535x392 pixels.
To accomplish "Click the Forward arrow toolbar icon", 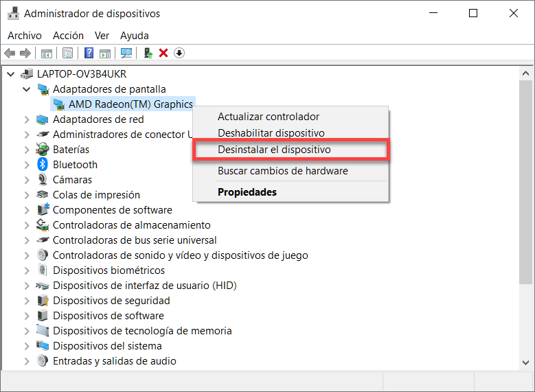I will [25, 54].
